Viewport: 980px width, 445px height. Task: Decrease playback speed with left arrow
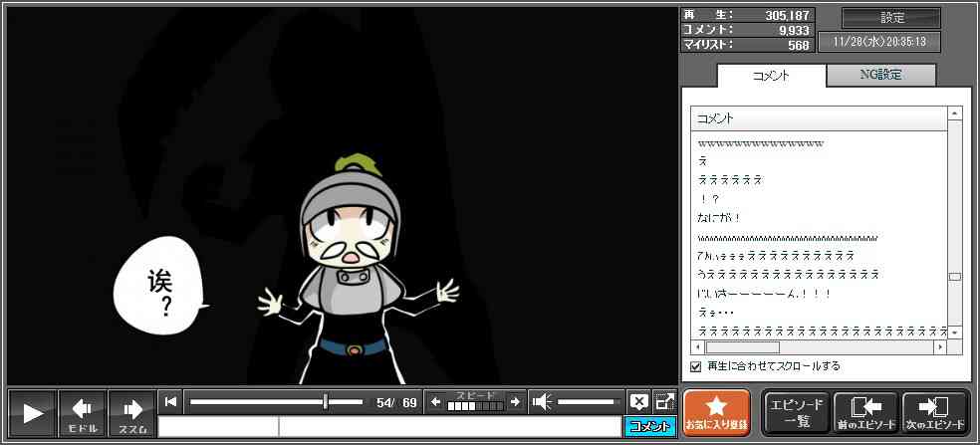[x=435, y=402]
